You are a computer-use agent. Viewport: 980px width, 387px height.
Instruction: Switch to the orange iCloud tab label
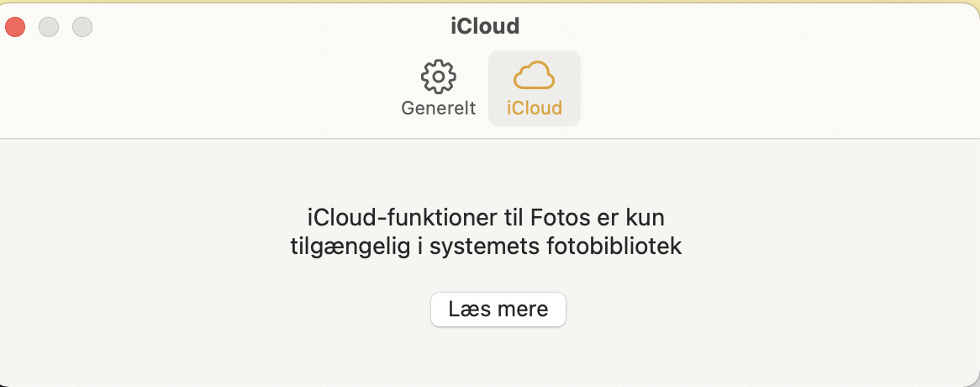[534, 109]
